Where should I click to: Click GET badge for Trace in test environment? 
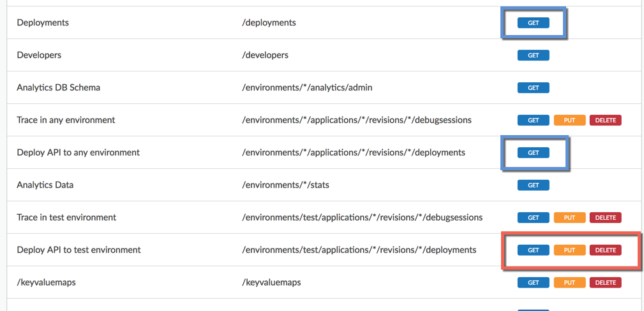[533, 218]
